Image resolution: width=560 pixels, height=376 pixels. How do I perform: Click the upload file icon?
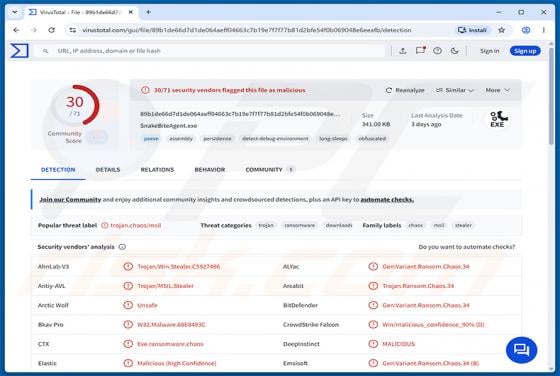[402, 51]
